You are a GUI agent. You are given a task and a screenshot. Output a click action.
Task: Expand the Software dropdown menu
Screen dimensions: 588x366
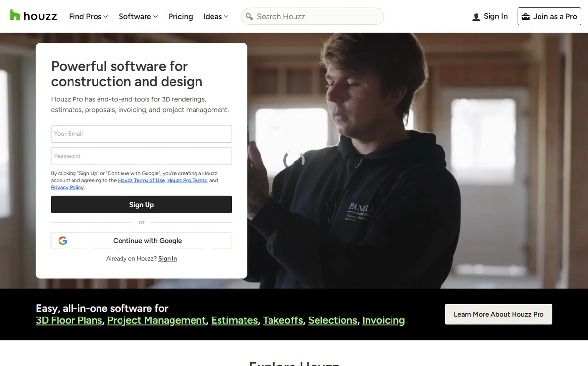pyautogui.click(x=138, y=16)
